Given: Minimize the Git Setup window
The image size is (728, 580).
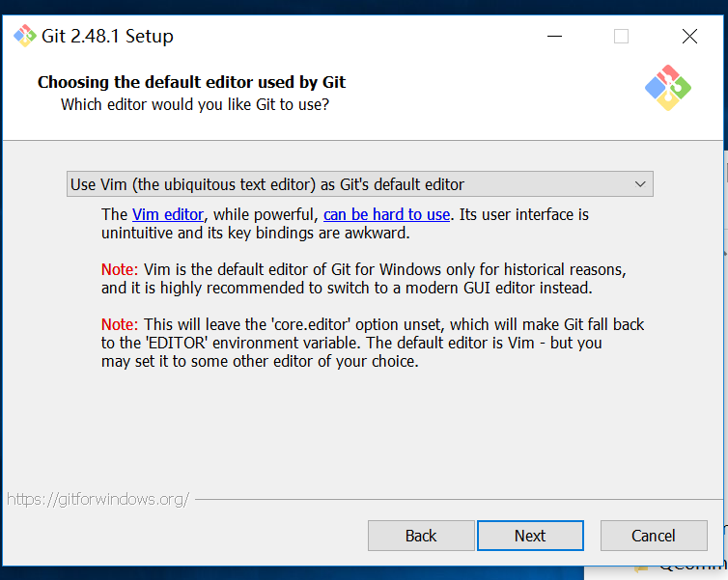Looking at the screenshot, I should point(554,37).
